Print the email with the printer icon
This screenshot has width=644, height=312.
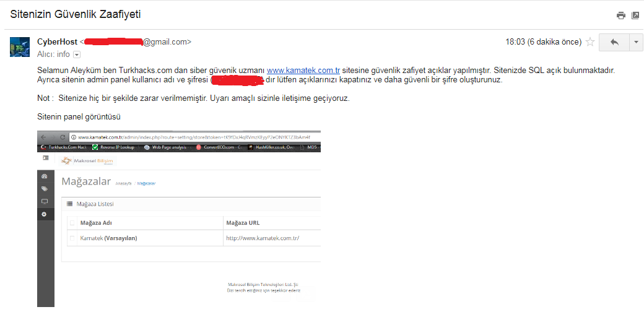coord(620,15)
